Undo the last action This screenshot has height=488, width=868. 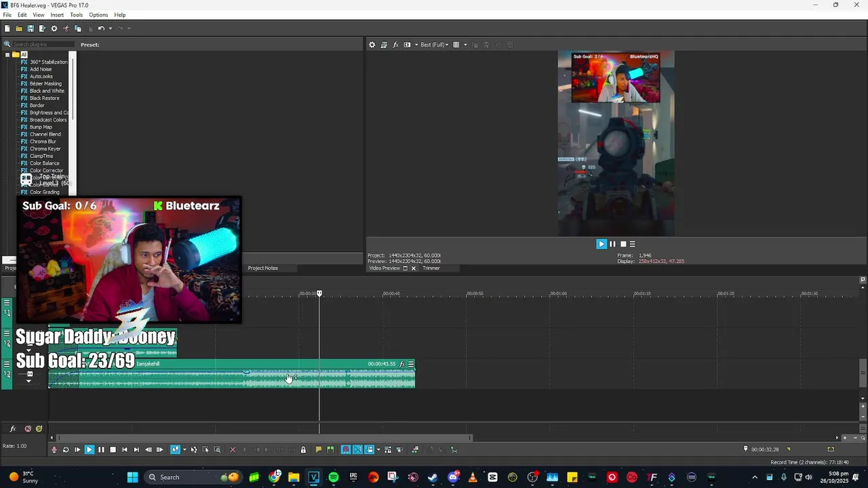pos(101,28)
